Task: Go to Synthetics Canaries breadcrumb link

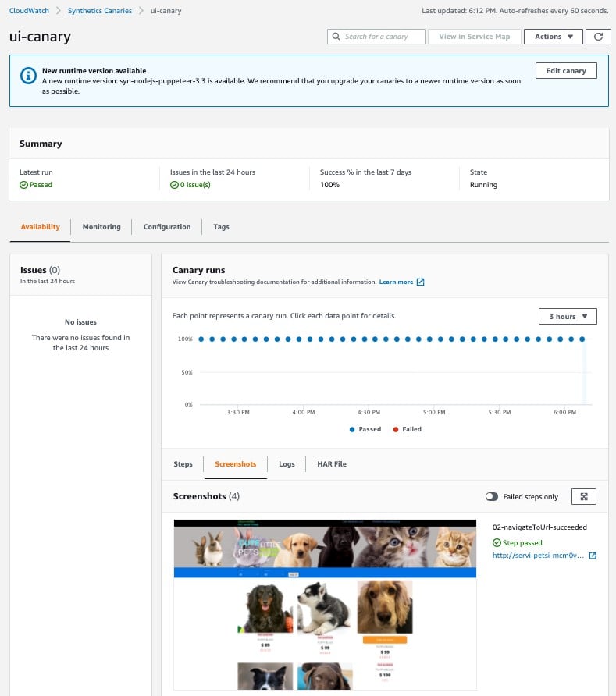Action: [100, 11]
